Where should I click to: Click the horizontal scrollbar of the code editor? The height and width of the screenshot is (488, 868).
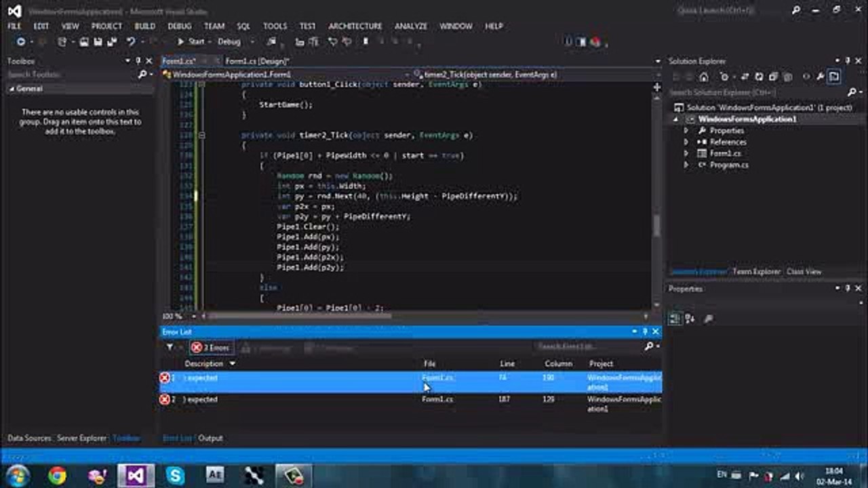click(420, 316)
